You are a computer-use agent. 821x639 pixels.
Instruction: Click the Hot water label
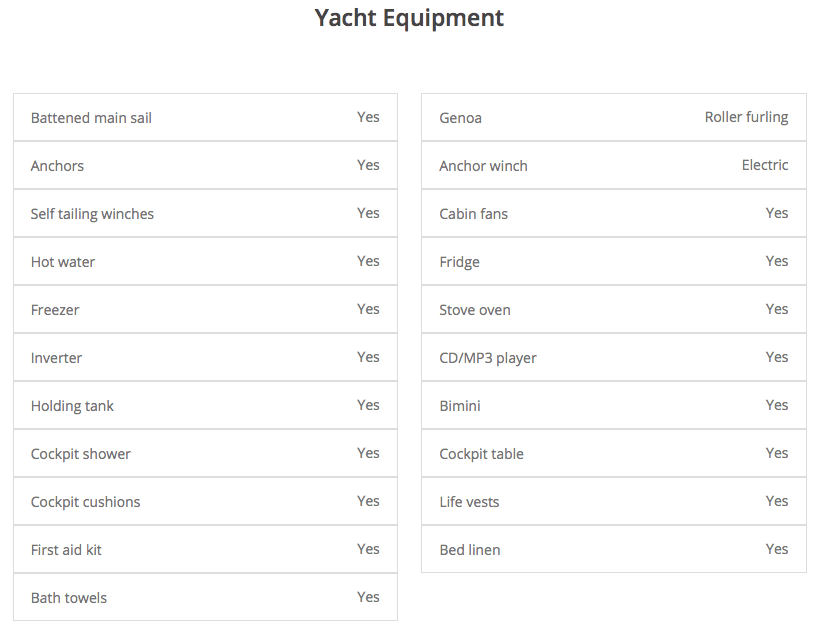coord(63,262)
